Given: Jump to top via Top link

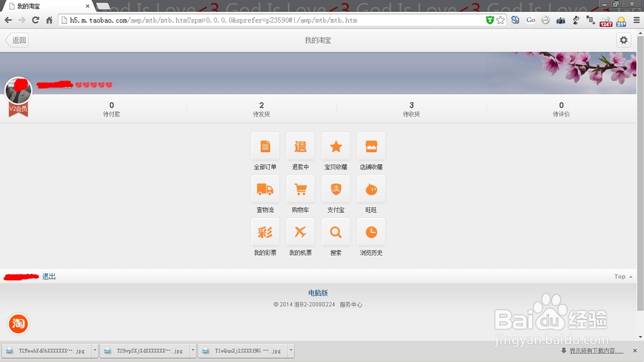Looking at the screenshot, I should 623,276.
